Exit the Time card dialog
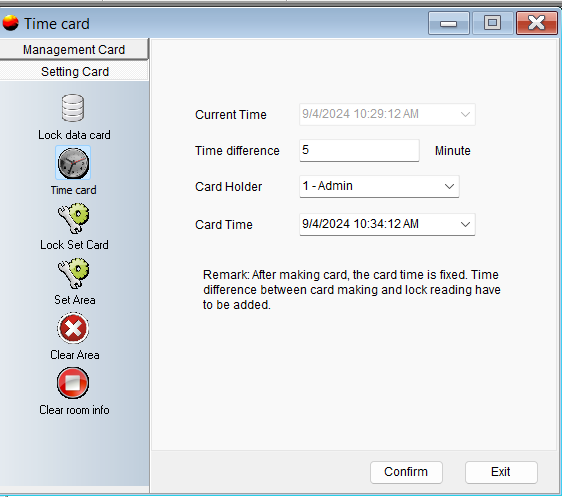Image resolution: width=562 pixels, height=497 pixels. (501, 472)
